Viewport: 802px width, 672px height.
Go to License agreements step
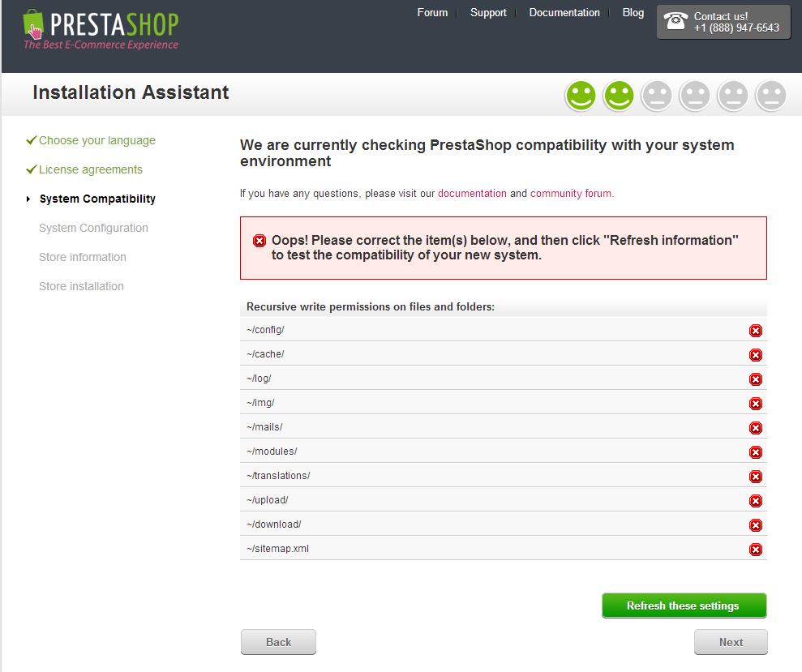pyautogui.click(x=91, y=169)
